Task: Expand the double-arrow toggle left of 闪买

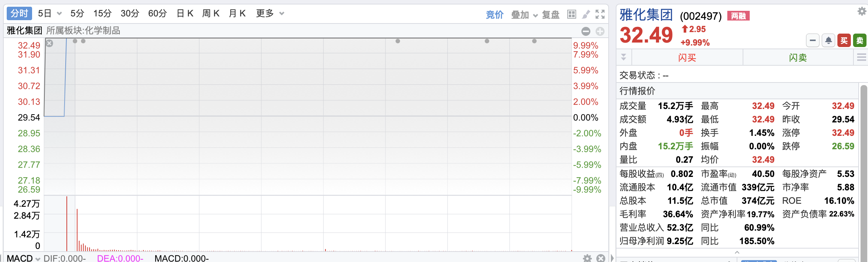Action: point(624,57)
